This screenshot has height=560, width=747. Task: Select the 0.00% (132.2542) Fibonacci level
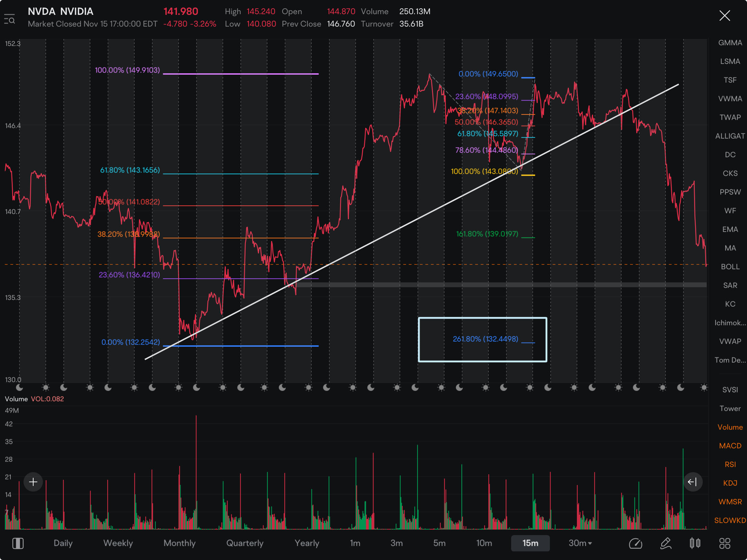(x=241, y=346)
